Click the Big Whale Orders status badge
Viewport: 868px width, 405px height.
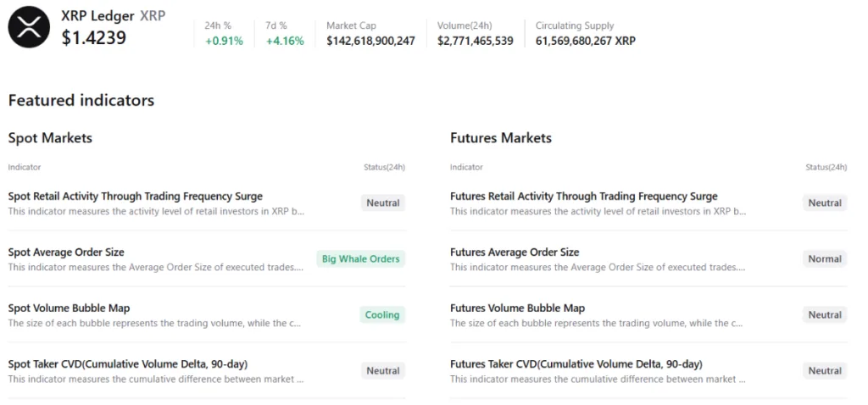(x=361, y=259)
